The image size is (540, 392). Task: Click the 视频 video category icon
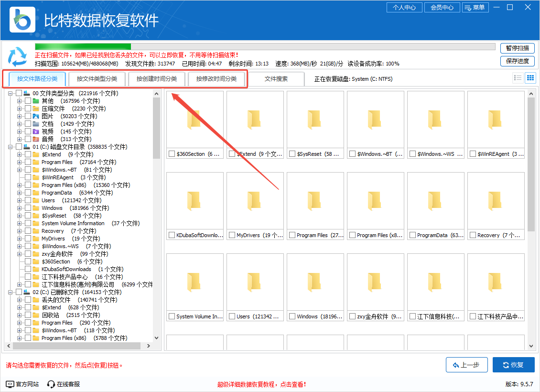tap(36, 131)
